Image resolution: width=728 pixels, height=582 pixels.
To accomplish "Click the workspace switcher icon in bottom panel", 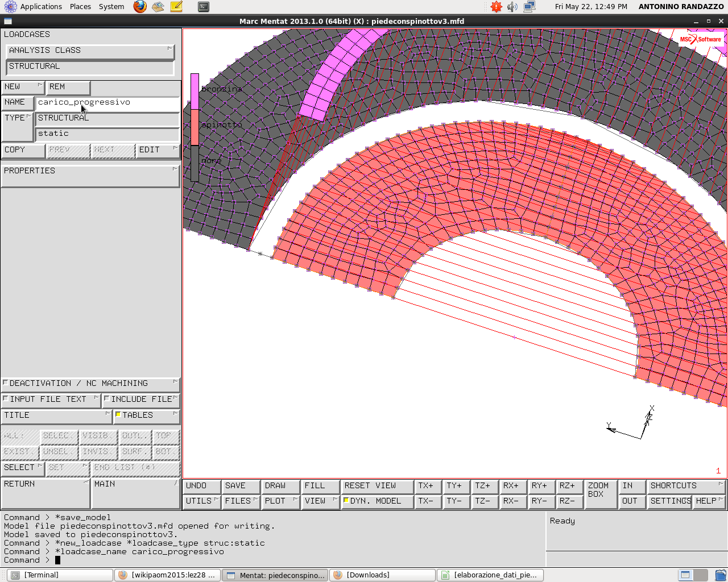I will (x=693, y=575).
